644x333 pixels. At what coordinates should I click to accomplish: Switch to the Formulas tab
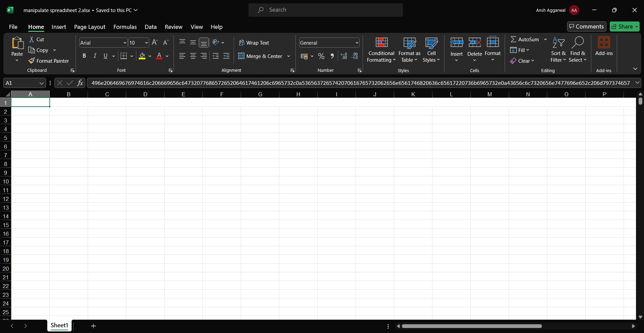tap(125, 27)
